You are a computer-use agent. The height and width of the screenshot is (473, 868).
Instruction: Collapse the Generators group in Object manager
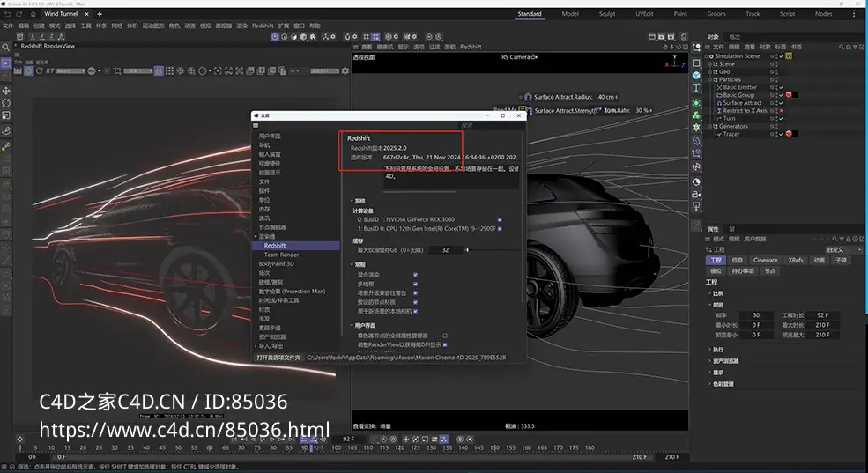coord(711,126)
